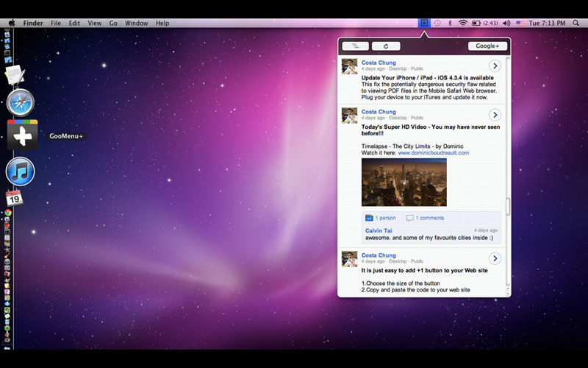Open the city timelapse thumbnail
This screenshot has width=588, height=368.
coord(404,182)
